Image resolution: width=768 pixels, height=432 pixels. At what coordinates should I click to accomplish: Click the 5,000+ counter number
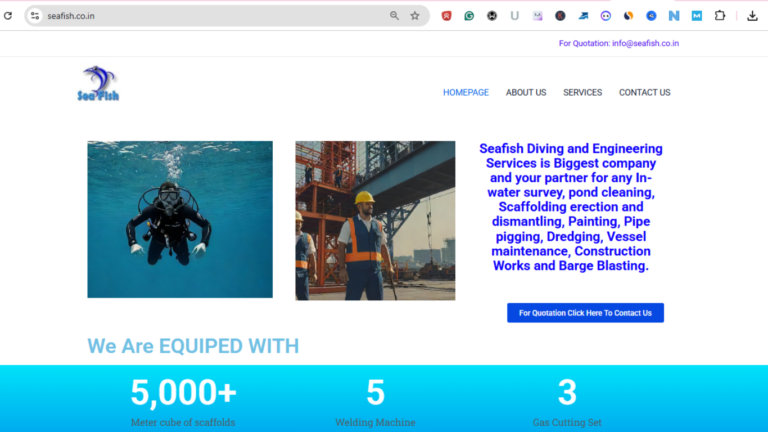click(184, 392)
